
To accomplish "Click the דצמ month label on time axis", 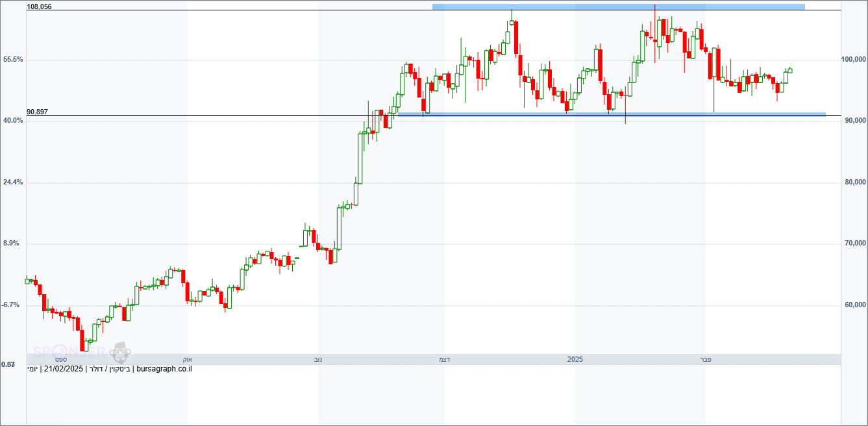I will tap(445, 359).
